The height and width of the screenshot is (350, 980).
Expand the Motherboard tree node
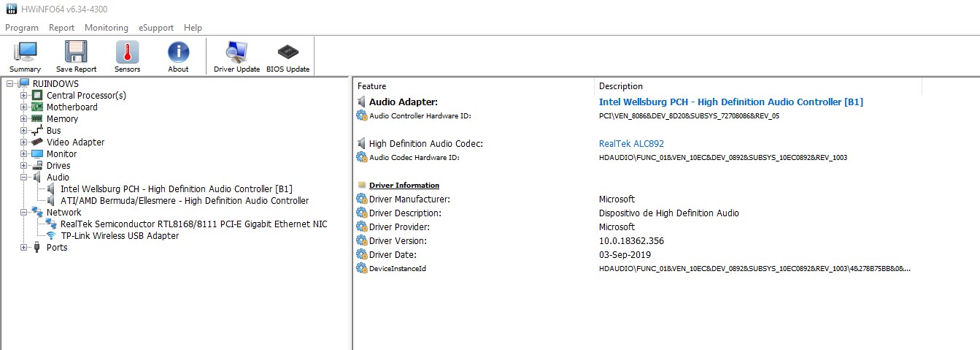coord(24,107)
